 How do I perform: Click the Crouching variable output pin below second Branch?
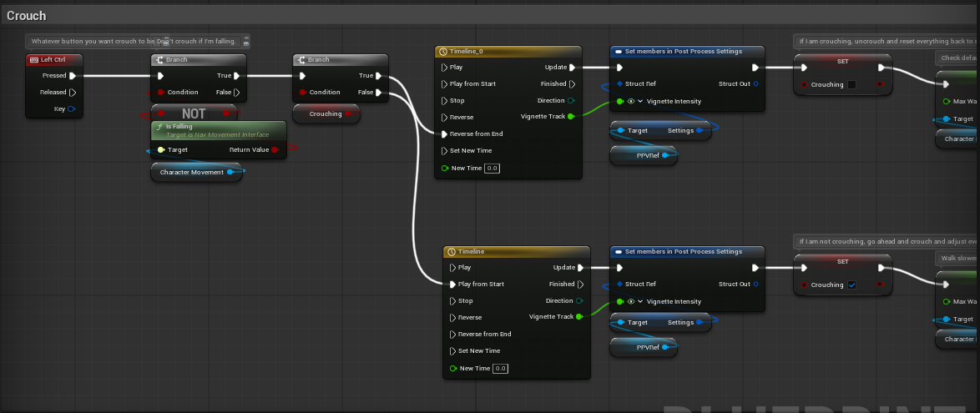[348, 113]
